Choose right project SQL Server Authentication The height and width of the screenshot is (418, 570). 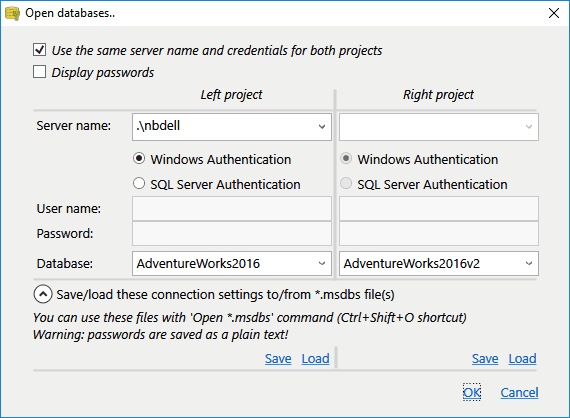tap(346, 183)
